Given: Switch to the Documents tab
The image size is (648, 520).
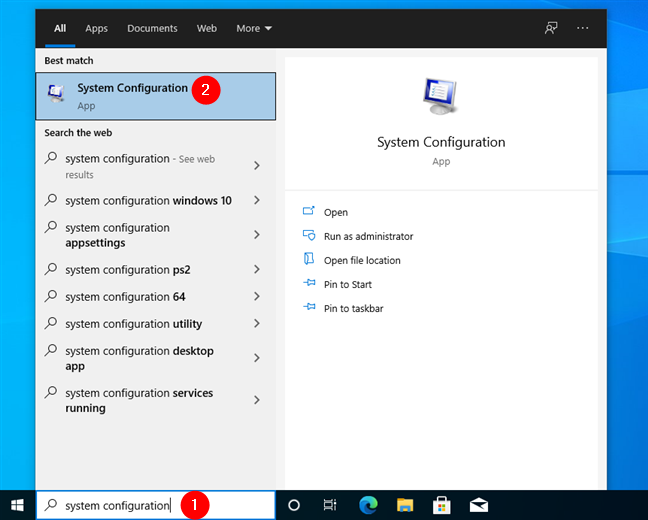Looking at the screenshot, I should pyautogui.click(x=152, y=28).
